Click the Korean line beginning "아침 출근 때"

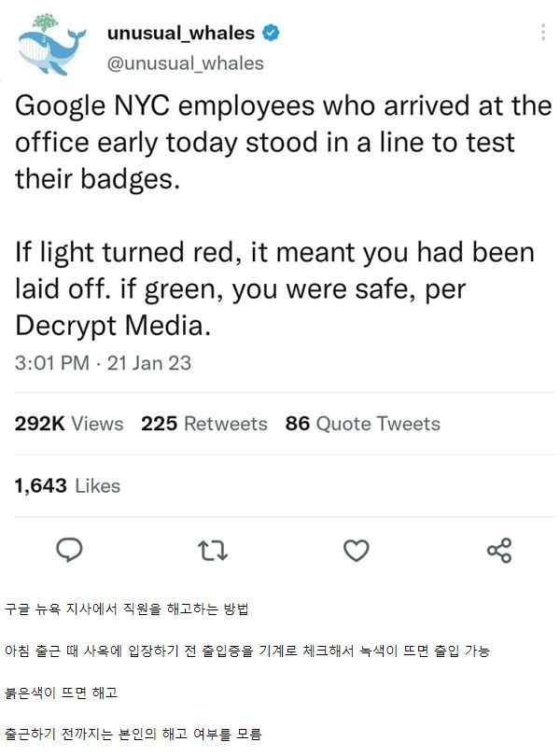(247, 651)
